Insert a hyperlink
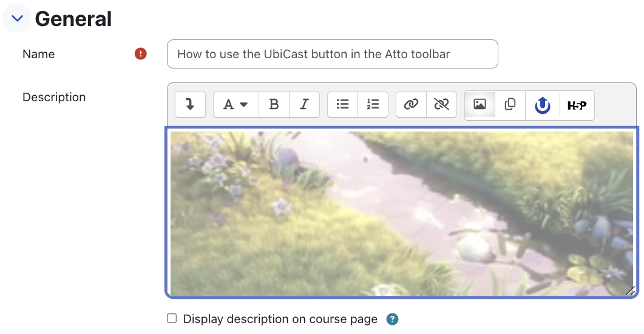The width and height of the screenshot is (644, 334). tap(411, 105)
